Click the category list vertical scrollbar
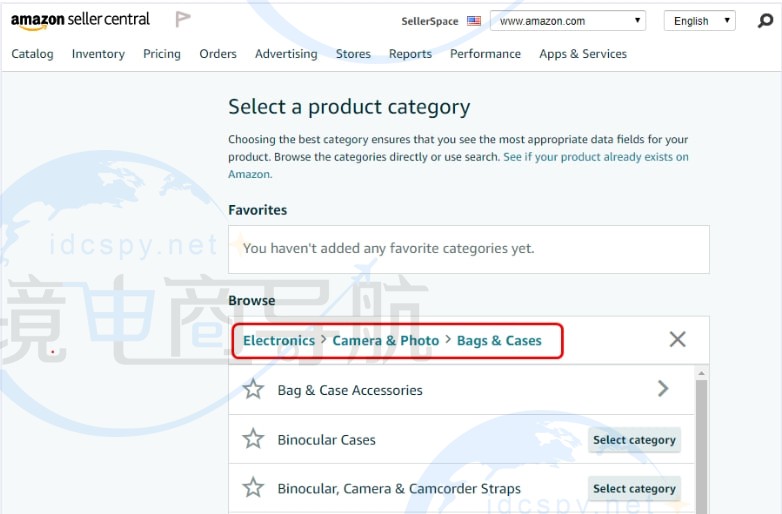 click(701, 440)
